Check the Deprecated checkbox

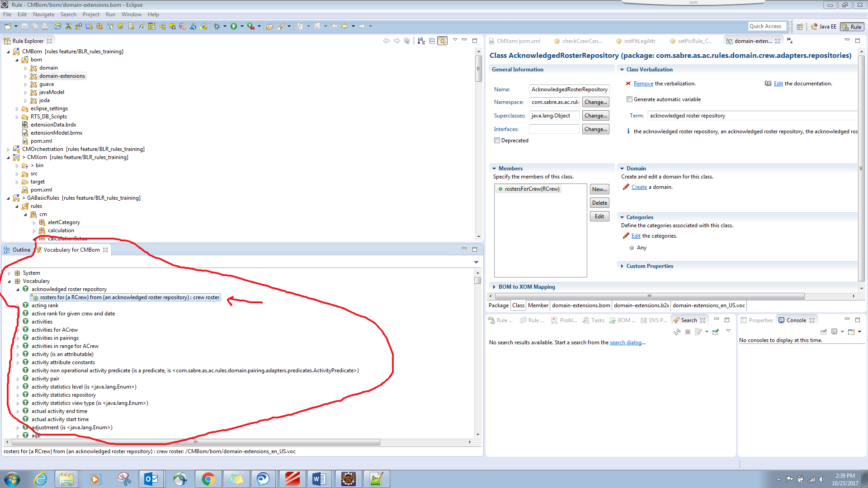(497, 141)
